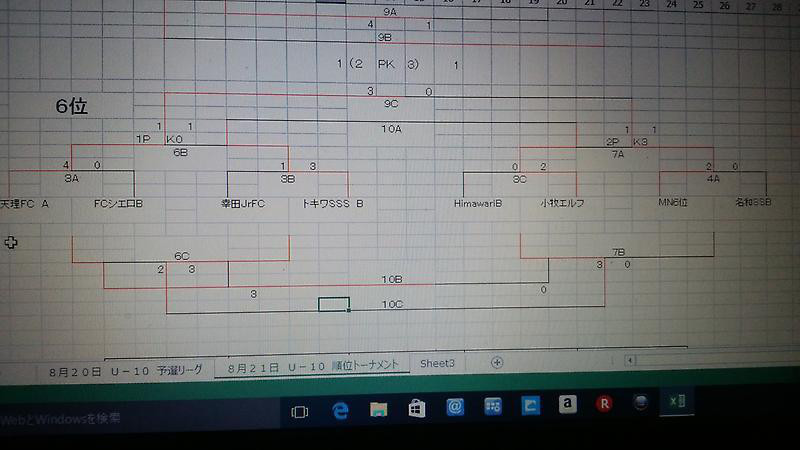
Task: Select the cell containing 6位
Action: pyautogui.click(x=72, y=106)
